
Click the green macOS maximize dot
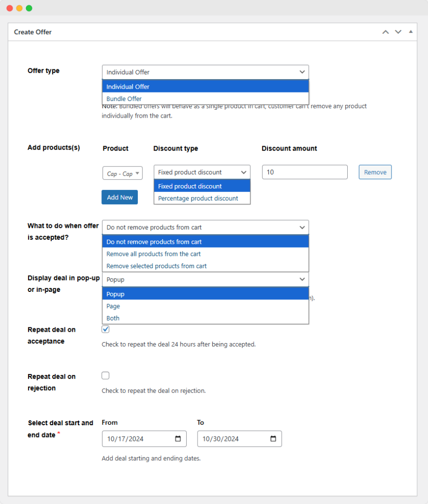point(29,8)
